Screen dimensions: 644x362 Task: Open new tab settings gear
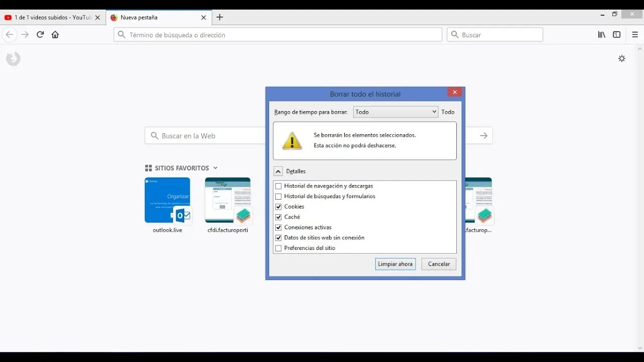622,58
